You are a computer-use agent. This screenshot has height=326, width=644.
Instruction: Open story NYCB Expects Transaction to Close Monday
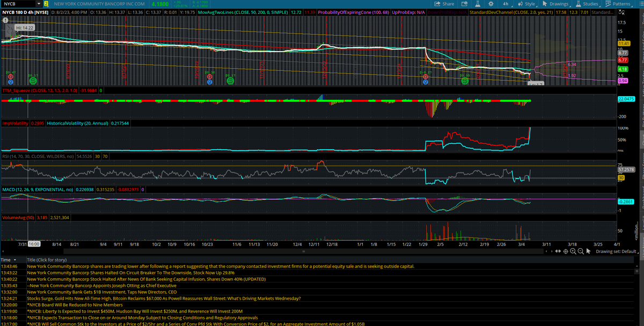(x=142, y=317)
